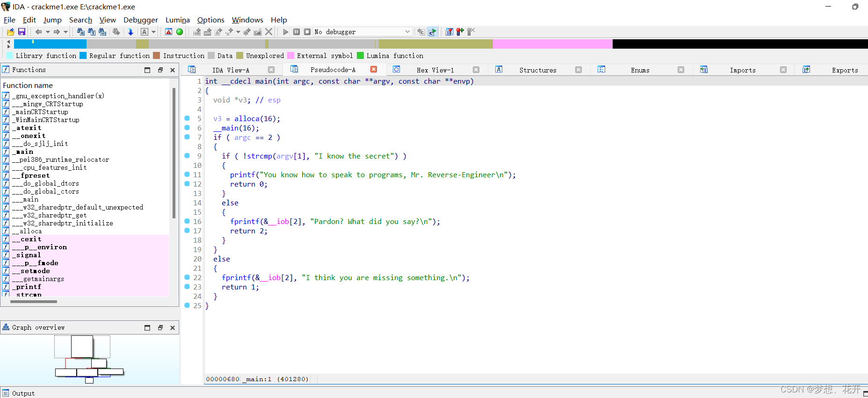868x398 pixels.
Task: Click the green circle status icon
Action: coord(180,32)
